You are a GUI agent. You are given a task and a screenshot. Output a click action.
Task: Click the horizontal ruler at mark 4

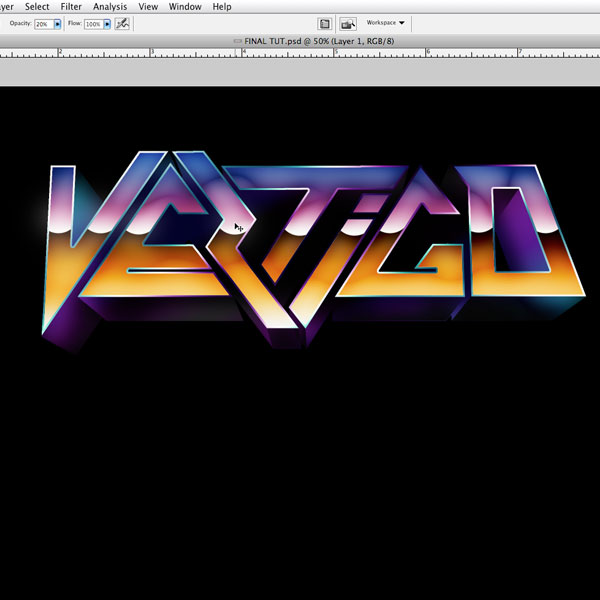[243, 53]
